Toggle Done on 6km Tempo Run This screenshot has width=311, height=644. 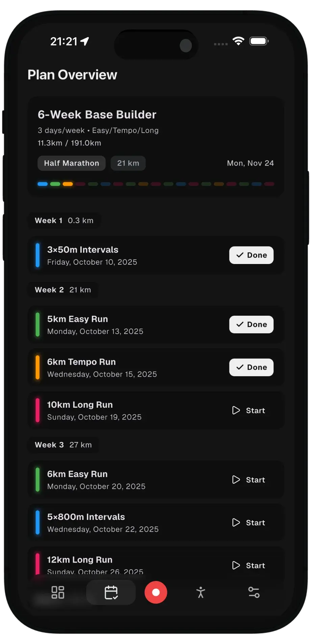[251, 367]
